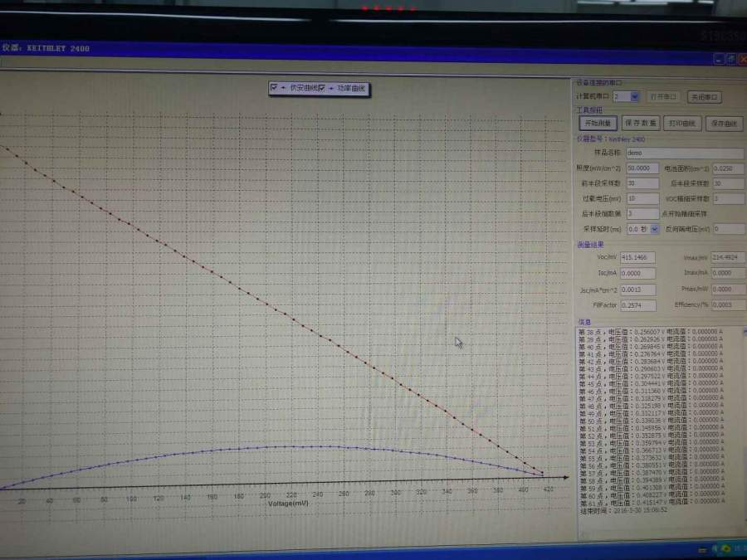Click the Imax/mA result field
747x560 pixels.
[x=728, y=273]
